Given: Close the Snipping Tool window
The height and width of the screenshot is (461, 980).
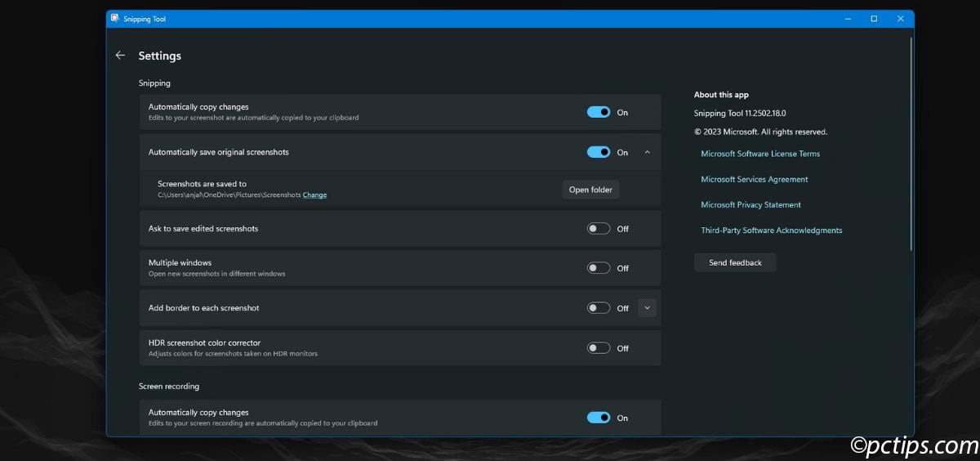Looking at the screenshot, I should pos(901,19).
